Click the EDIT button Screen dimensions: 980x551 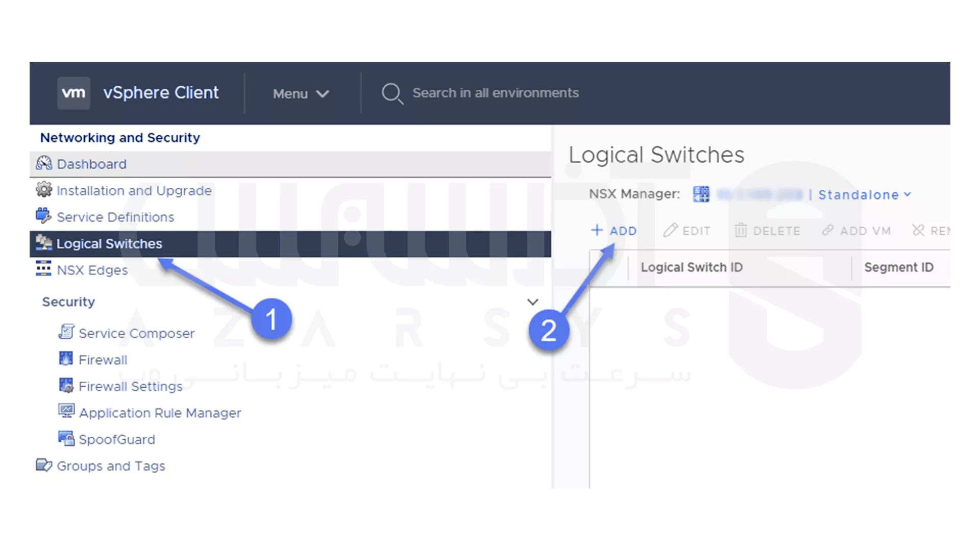tap(687, 231)
